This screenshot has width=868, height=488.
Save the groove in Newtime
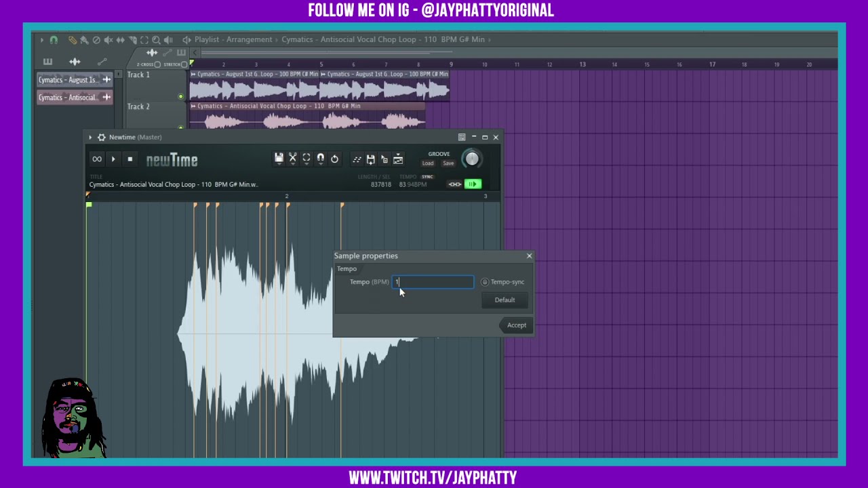pos(448,163)
